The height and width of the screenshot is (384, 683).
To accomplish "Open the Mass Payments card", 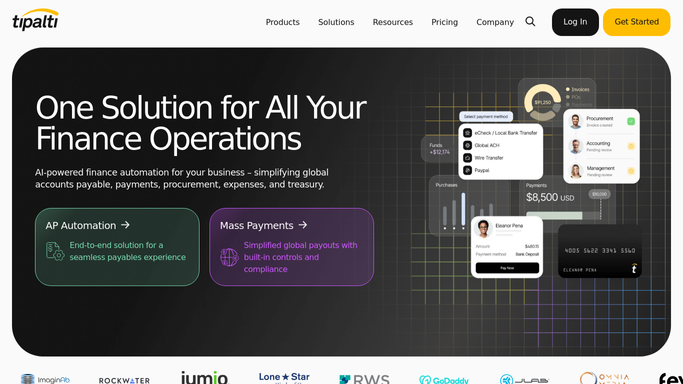I will 291,247.
